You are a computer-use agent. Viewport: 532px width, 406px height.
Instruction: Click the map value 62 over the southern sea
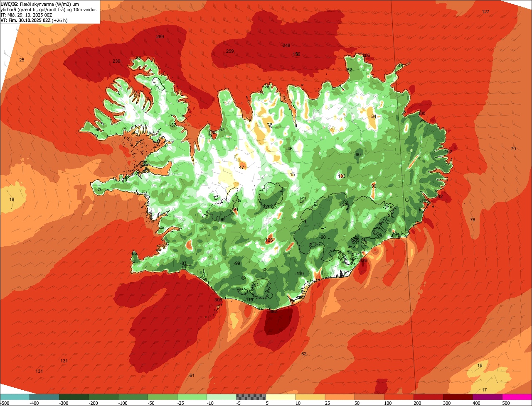coord(304,354)
